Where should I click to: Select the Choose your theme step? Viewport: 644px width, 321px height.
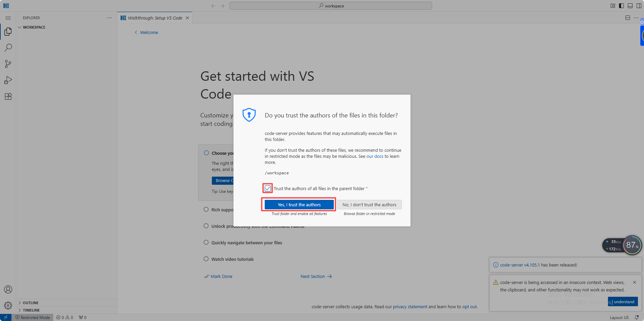click(206, 153)
